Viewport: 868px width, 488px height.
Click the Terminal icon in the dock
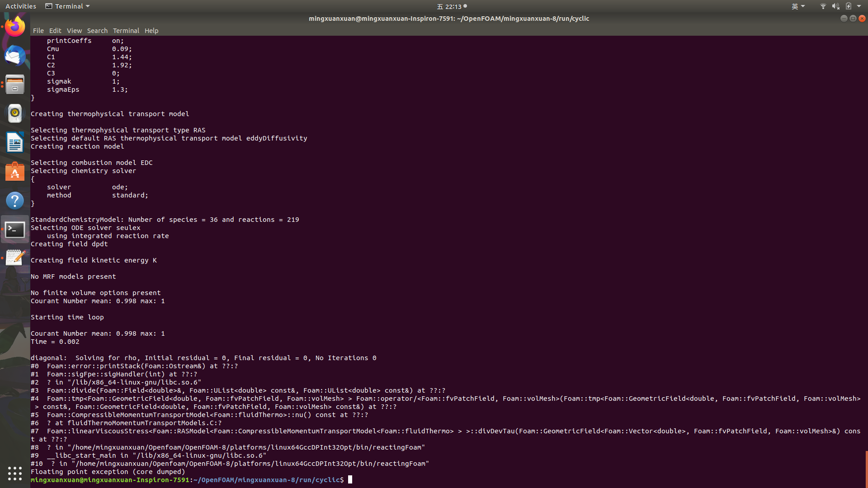[15, 230]
